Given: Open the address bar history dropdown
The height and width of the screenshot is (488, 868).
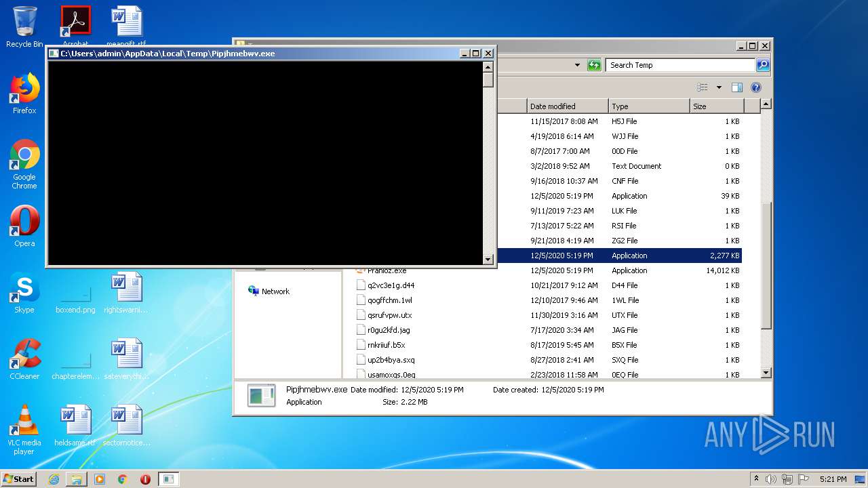Looking at the screenshot, I should [577, 65].
